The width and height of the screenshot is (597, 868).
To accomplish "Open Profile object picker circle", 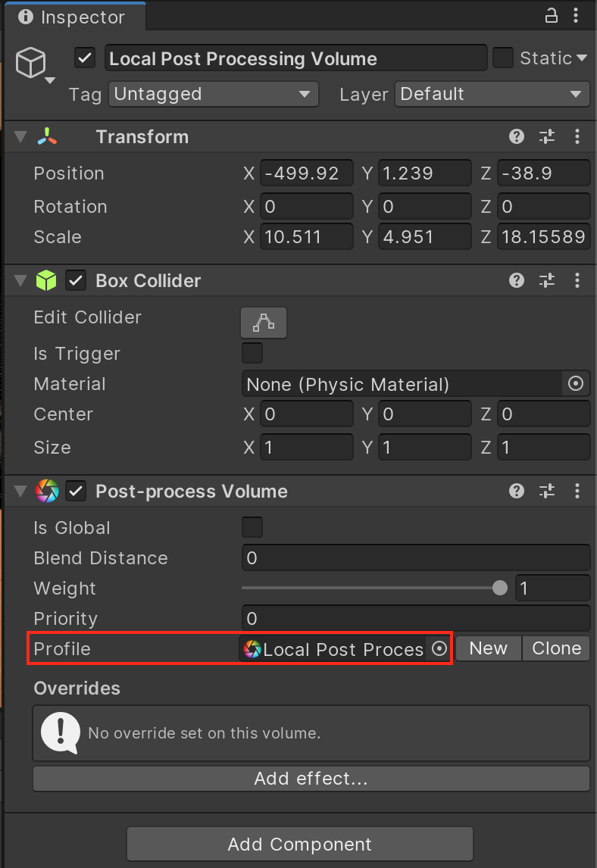I will pos(439,649).
